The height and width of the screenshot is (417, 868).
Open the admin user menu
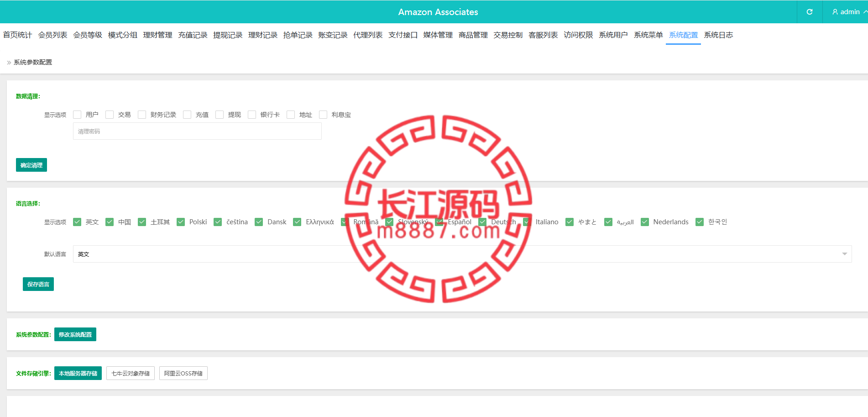pos(849,12)
